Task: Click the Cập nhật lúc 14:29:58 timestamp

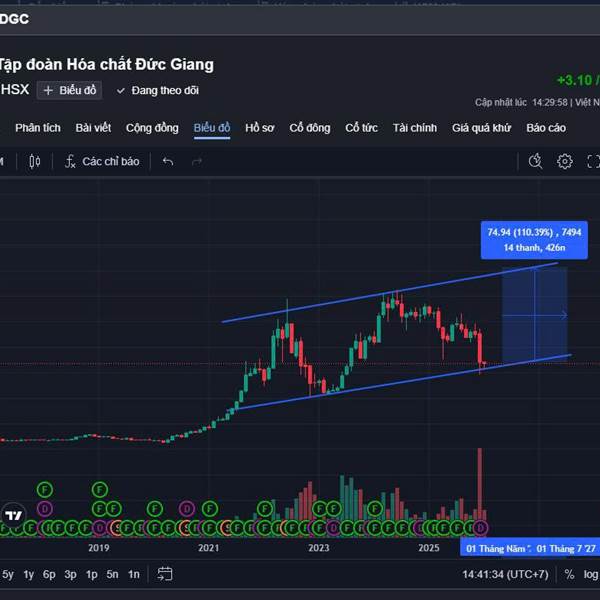Action: pyautogui.click(x=521, y=103)
